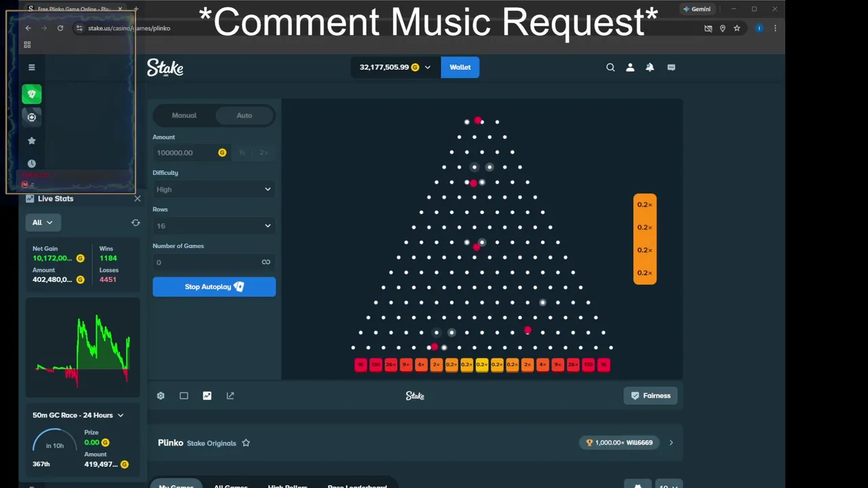Screen dimensions: 868x488
Task: Open the Rows 16 dropdown
Action: [x=214, y=226]
